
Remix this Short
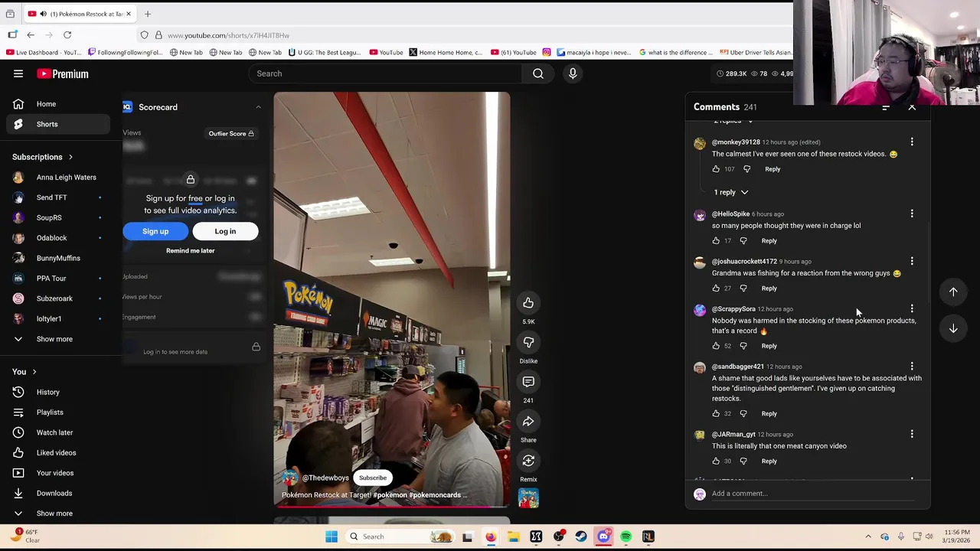[x=528, y=460]
